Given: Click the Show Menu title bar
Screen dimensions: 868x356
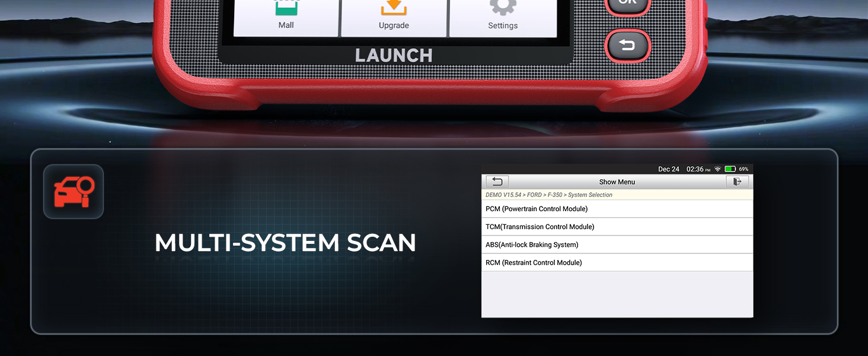Looking at the screenshot, I should [x=617, y=182].
